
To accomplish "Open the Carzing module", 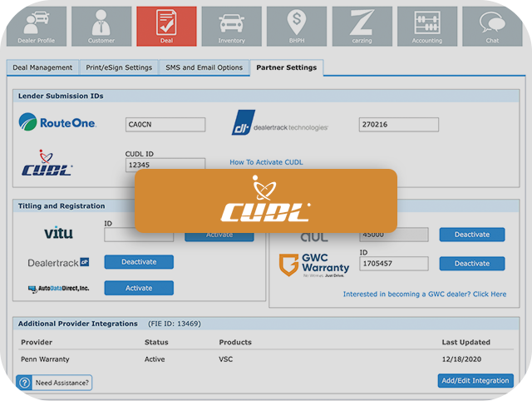I will (x=362, y=26).
